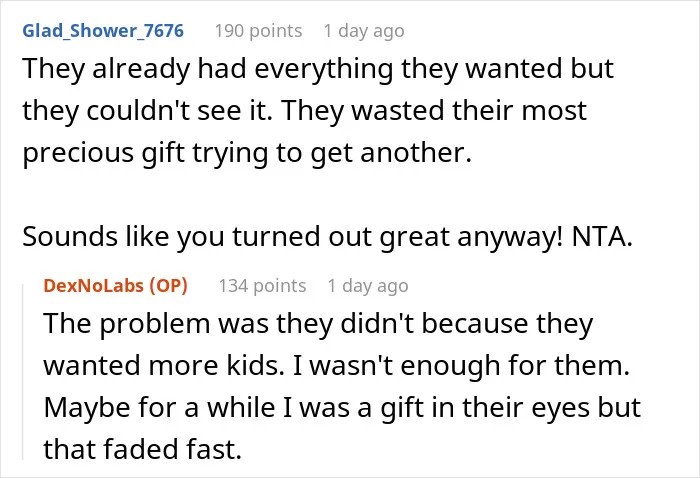Screen dimensions: 700x478
Task: Click the line 'they couldn't see it'
Action: tap(304, 111)
